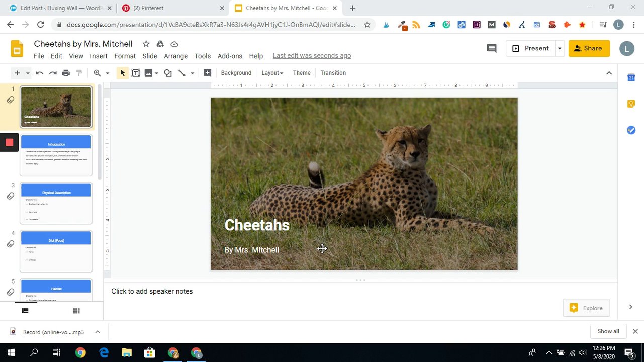
Task: Switch to grid view
Action: [x=76, y=311]
